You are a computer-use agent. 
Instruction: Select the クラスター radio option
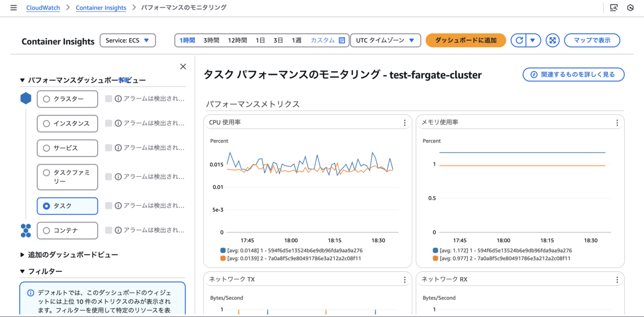coord(47,99)
